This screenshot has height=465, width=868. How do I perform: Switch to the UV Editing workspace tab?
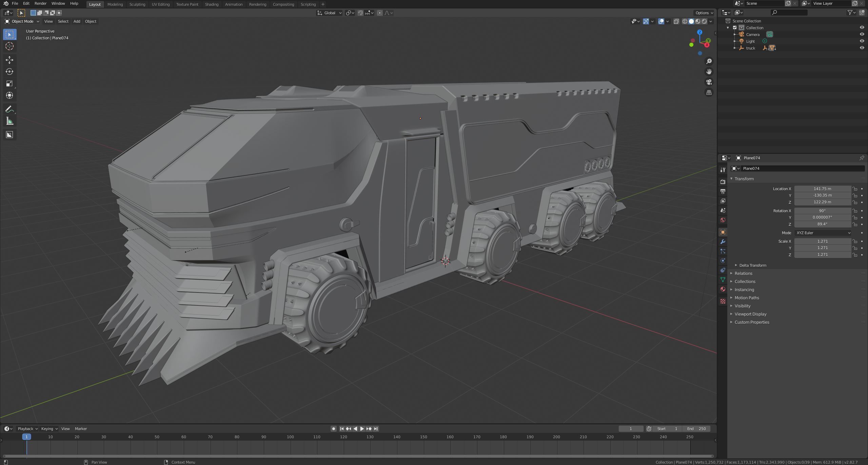pos(160,4)
